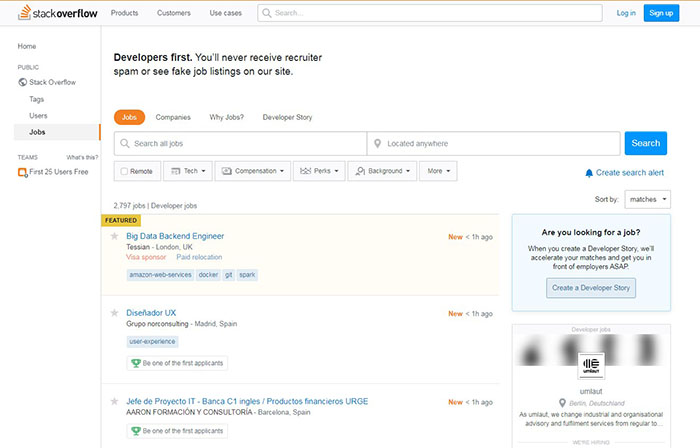
Task: Star the Diseñador UX job
Action: pyautogui.click(x=114, y=313)
